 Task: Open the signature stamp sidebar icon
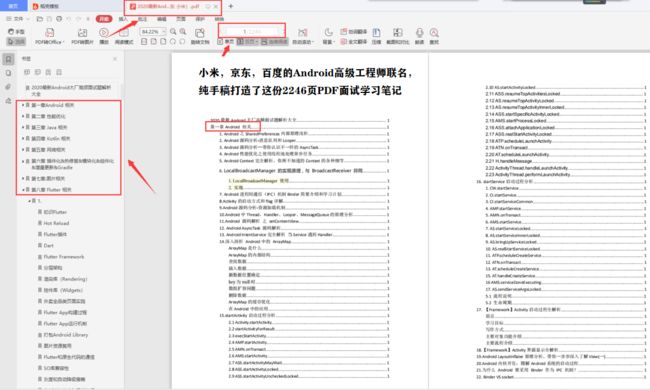[8, 101]
